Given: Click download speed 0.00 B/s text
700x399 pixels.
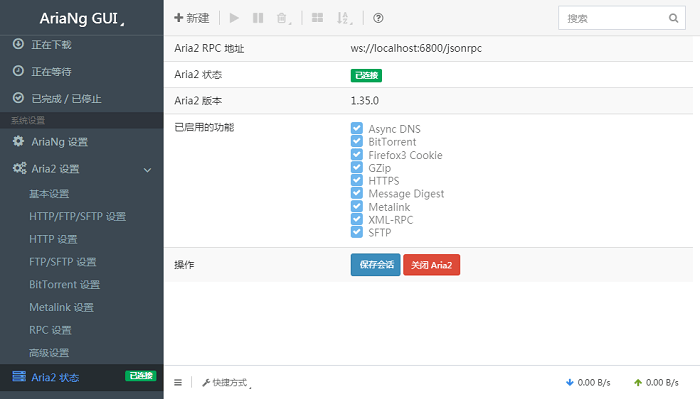Looking at the screenshot, I should pos(594,382).
